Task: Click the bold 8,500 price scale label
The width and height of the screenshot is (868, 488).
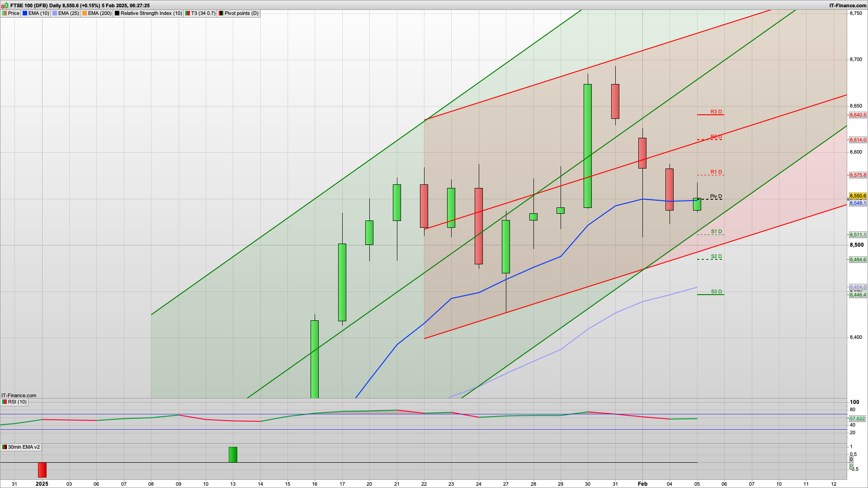Action: 857,245
